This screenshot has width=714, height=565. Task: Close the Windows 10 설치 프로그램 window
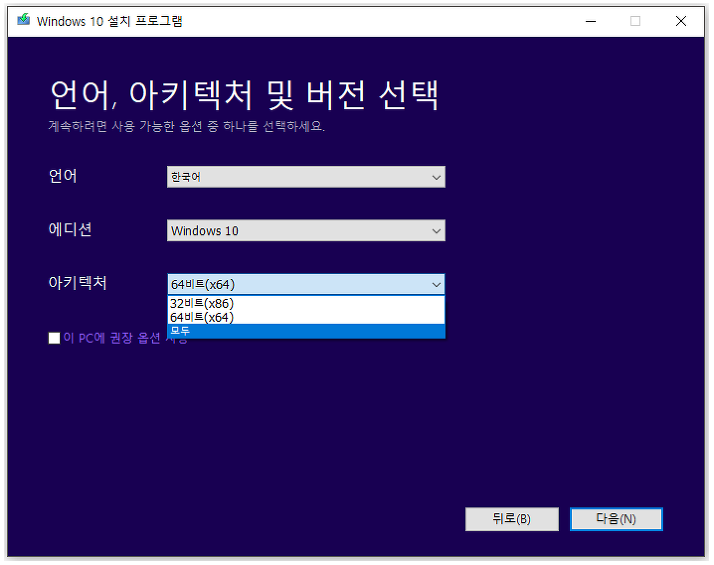(681, 21)
